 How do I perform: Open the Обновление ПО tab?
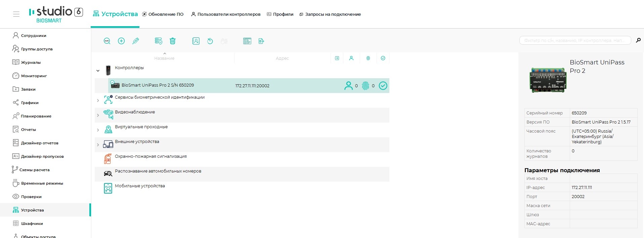tap(163, 14)
